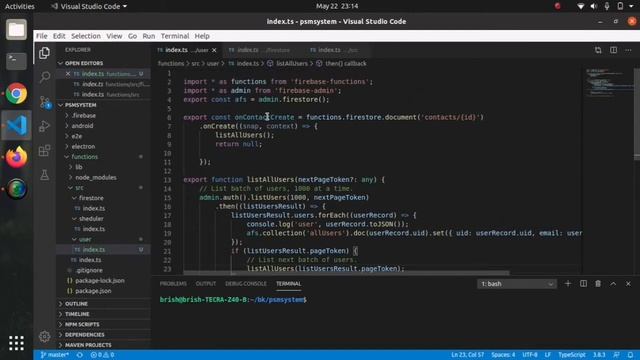This screenshot has width=640, height=360.
Task: Split the editor right
Action: point(613,50)
